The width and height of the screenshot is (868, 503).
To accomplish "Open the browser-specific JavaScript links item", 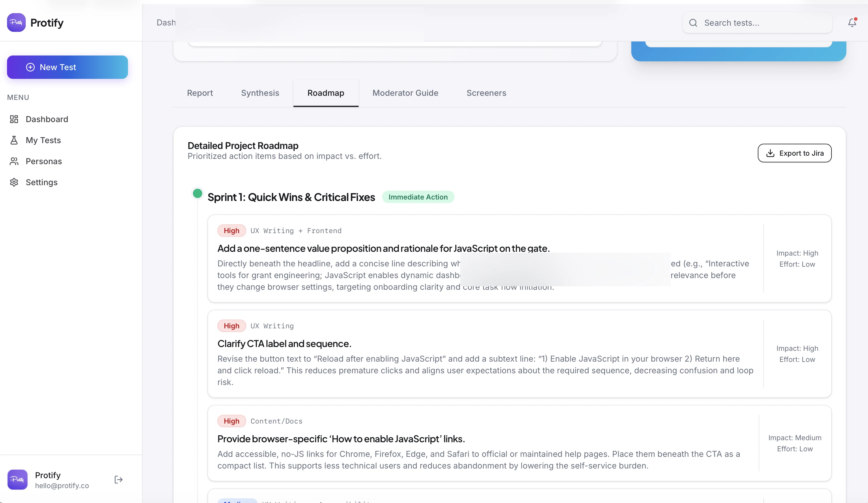I will (341, 439).
